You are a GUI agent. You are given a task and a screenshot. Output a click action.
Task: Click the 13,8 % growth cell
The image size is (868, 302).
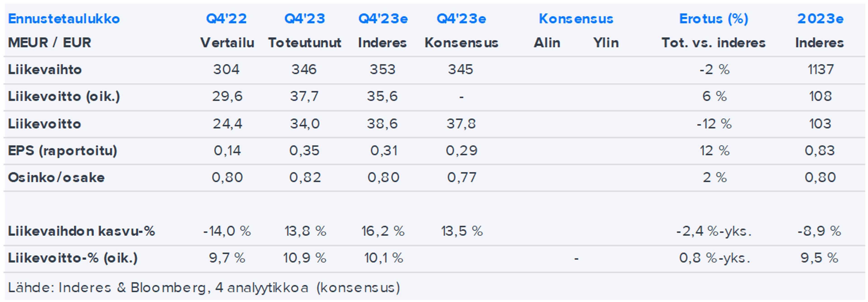(x=305, y=231)
